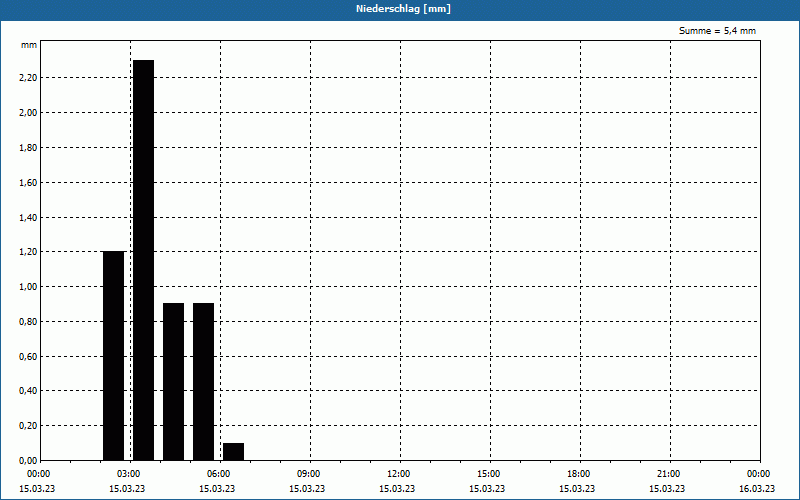Click the 2,20 y-axis label
This screenshot has width=800, height=500.
pyautogui.click(x=29, y=78)
